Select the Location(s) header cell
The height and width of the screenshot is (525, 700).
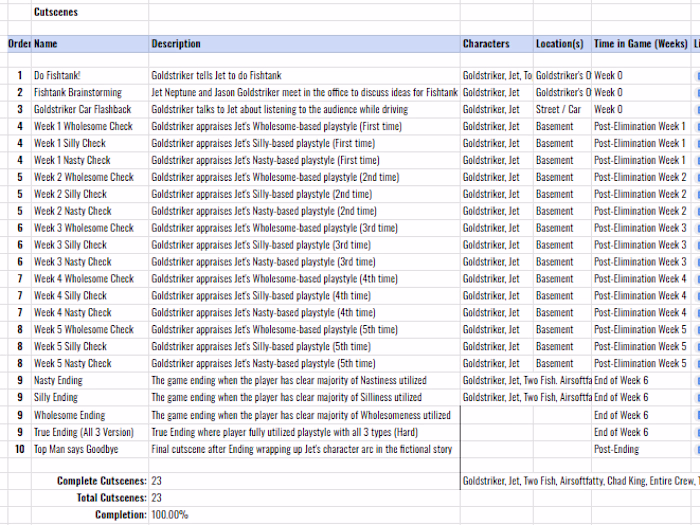(559, 44)
